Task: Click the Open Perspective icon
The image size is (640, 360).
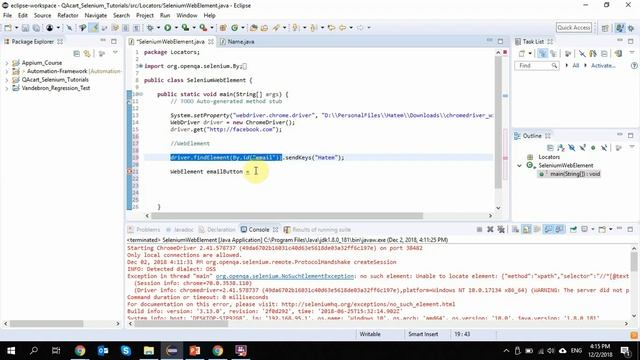Action: pyautogui.click(x=605, y=28)
